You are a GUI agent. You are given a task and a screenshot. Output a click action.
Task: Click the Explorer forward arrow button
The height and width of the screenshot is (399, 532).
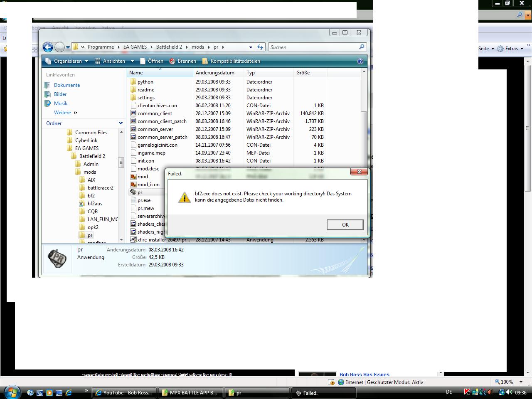[59, 47]
